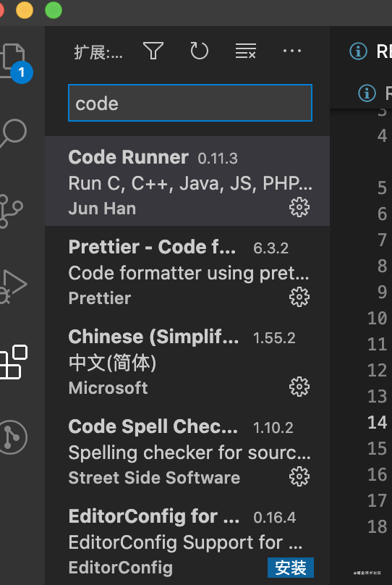Open Chinese language pack gear menu

pyautogui.click(x=299, y=387)
